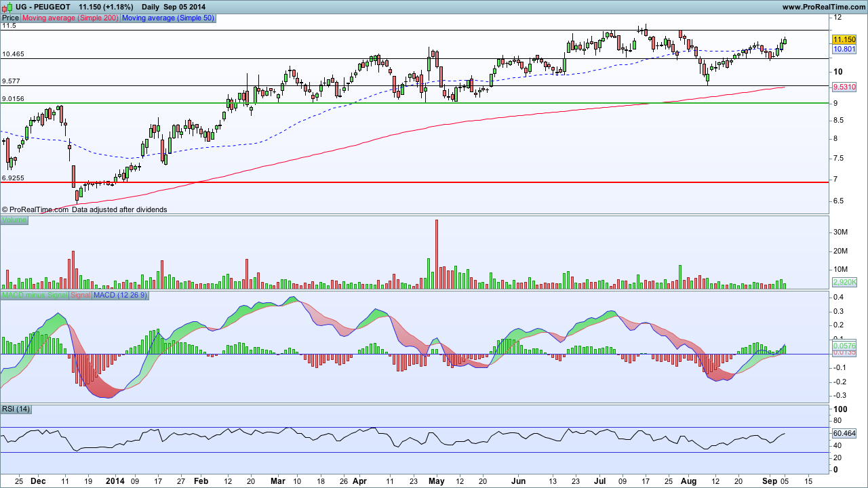868x488 pixels.
Task: Click the "9.577" level label
Action: tap(11, 81)
